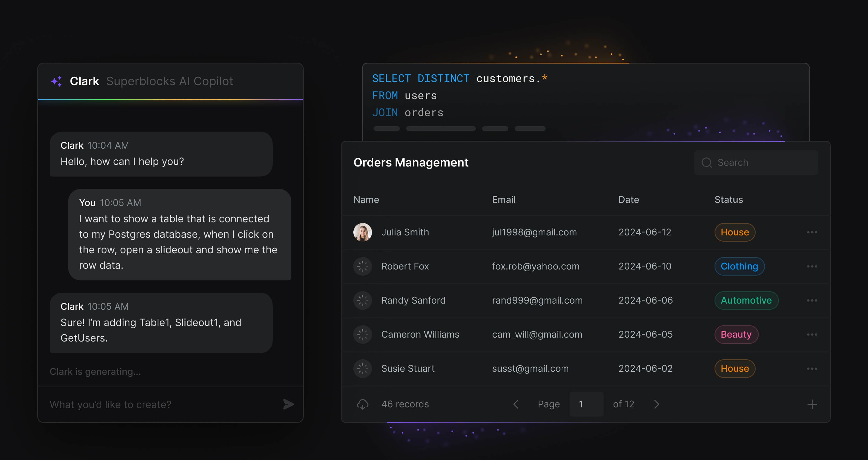This screenshot has height=460, width=868.
Task: Click the date 2024-06-10
Action: click(645, 266)
